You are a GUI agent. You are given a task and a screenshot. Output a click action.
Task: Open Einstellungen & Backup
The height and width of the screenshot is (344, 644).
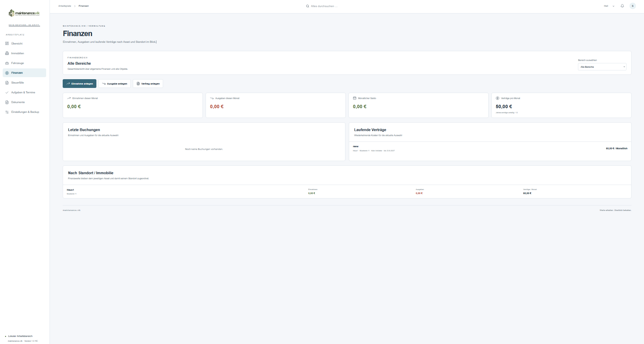tap(24, 112)
